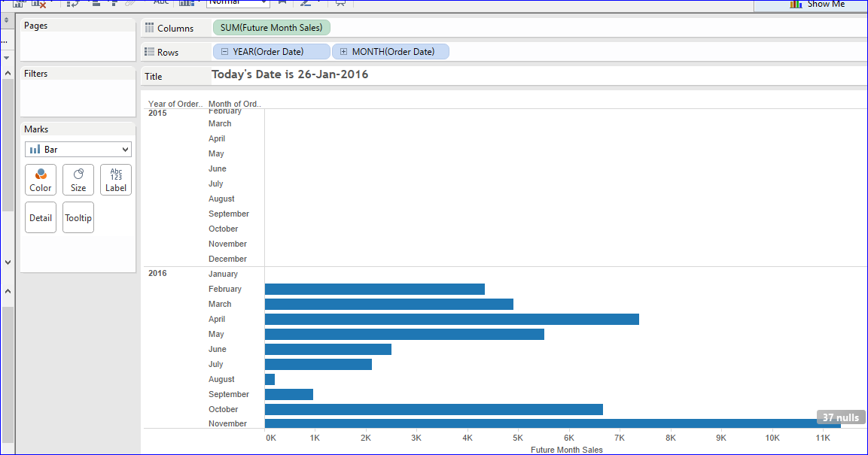
Task: Sort the data ascending from the toolbar
Action: tap(96, 4)
